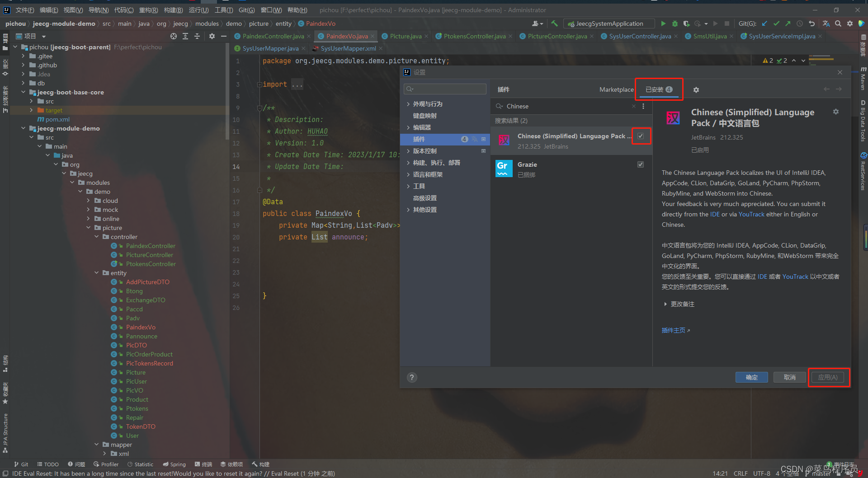Commit changes via the green checkmark icon
Image resolution: width=868 pixels, height=478 pixels.
coord(777,23)
